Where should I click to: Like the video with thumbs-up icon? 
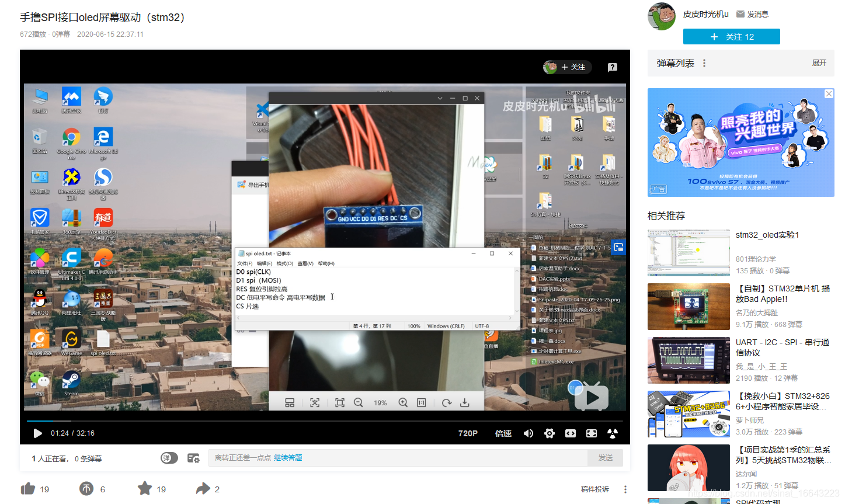28,489
